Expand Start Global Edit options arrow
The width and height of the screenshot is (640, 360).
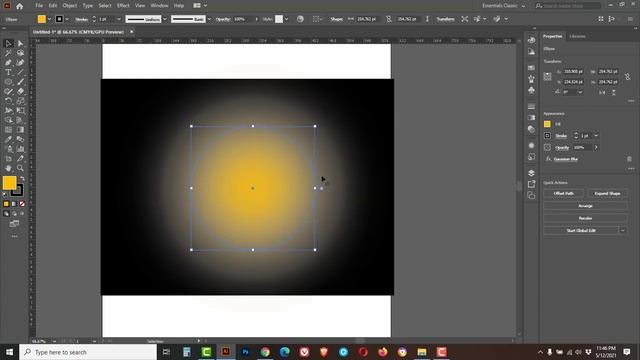(623, 231)
